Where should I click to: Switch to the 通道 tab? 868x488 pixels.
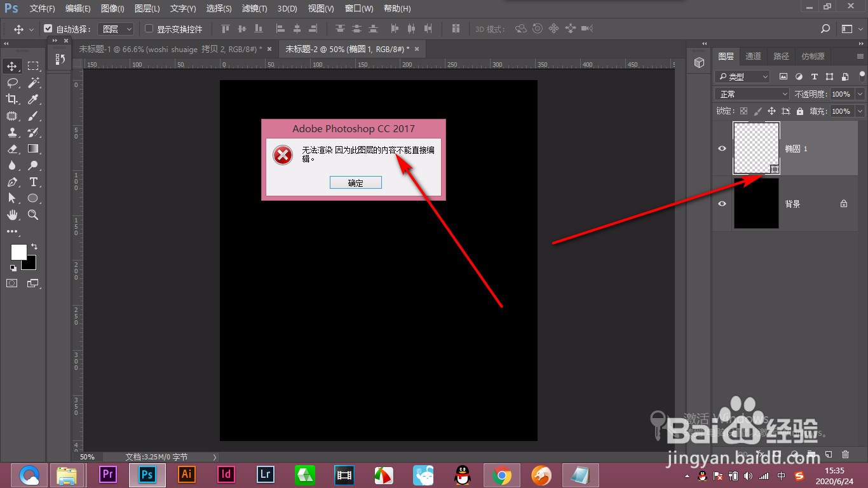(754, 56)
